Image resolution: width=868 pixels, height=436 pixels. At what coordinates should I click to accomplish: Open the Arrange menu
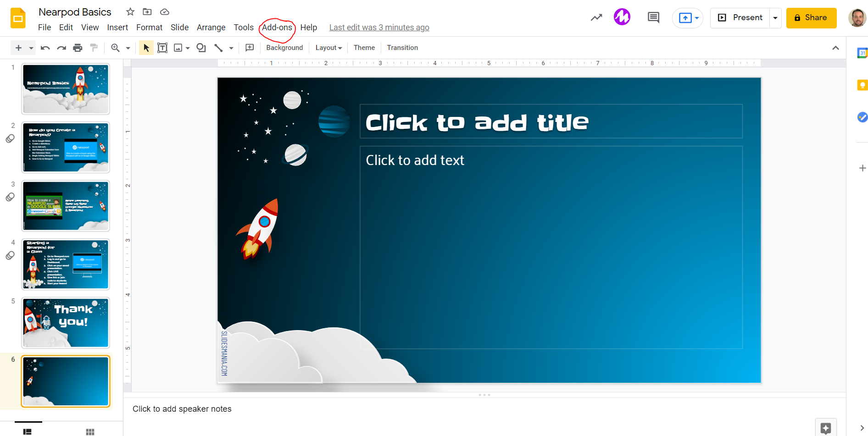211,28
